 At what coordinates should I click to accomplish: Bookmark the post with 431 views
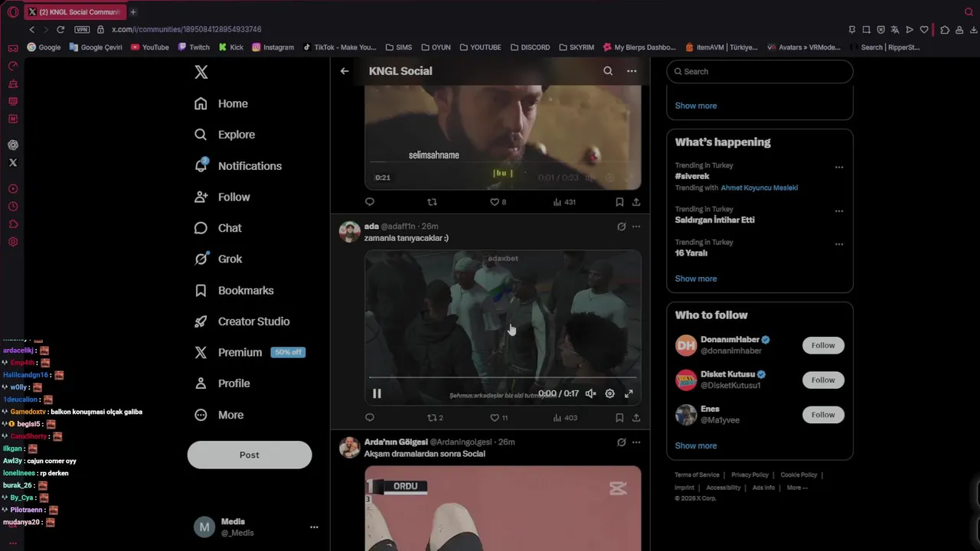(x=619, y=202)
